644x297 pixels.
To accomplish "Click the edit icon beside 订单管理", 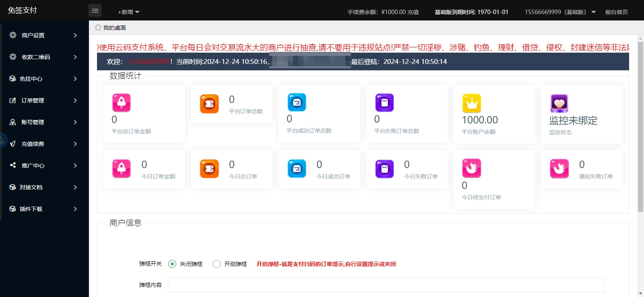I will pos(13,100).
